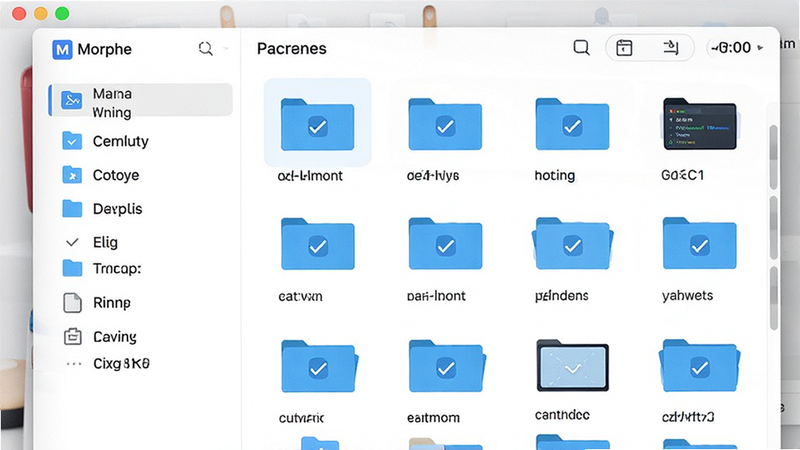The height and width of the screenshot is (450, 800).
Task: Click the yahwets folder name label
Action: pos(687,295)
